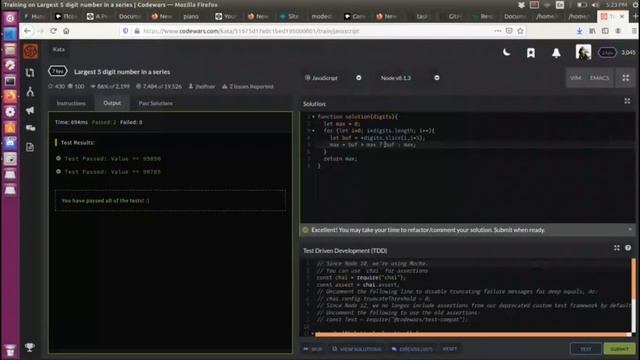The height and width of the screenshot is (360, 640).
Task: Click the honor score 3,045
Action: tap(628, 52)
